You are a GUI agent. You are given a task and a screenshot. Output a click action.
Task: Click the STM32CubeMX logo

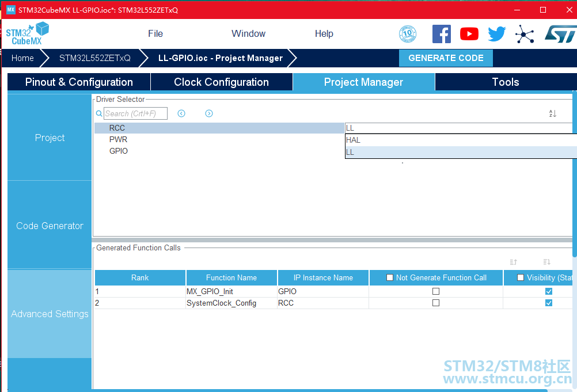click(28, 33)
